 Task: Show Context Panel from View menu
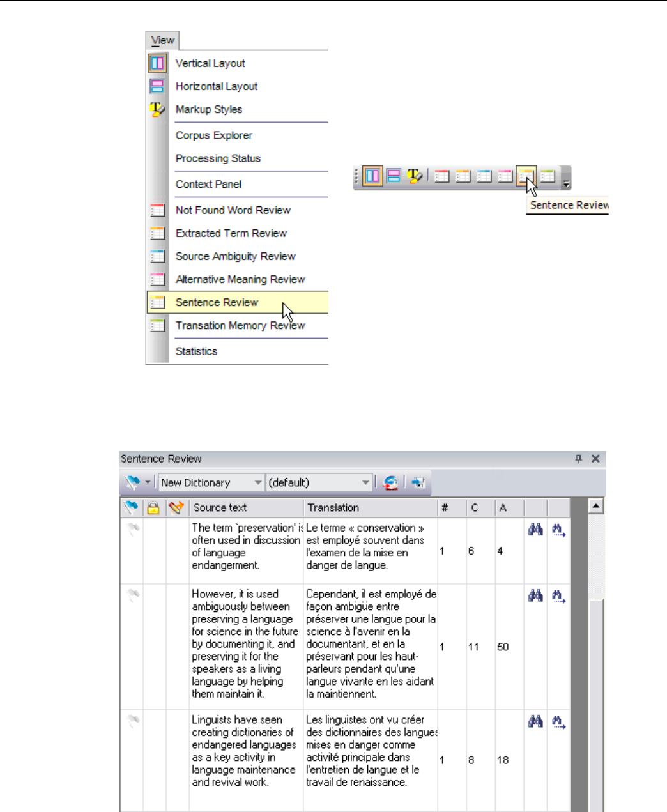[238, 184]
